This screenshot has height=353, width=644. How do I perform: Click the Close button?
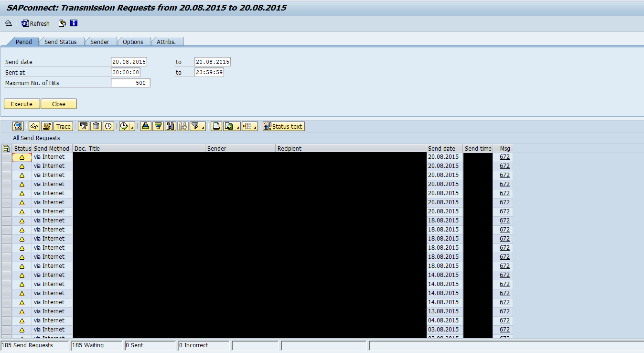(59, 104)
